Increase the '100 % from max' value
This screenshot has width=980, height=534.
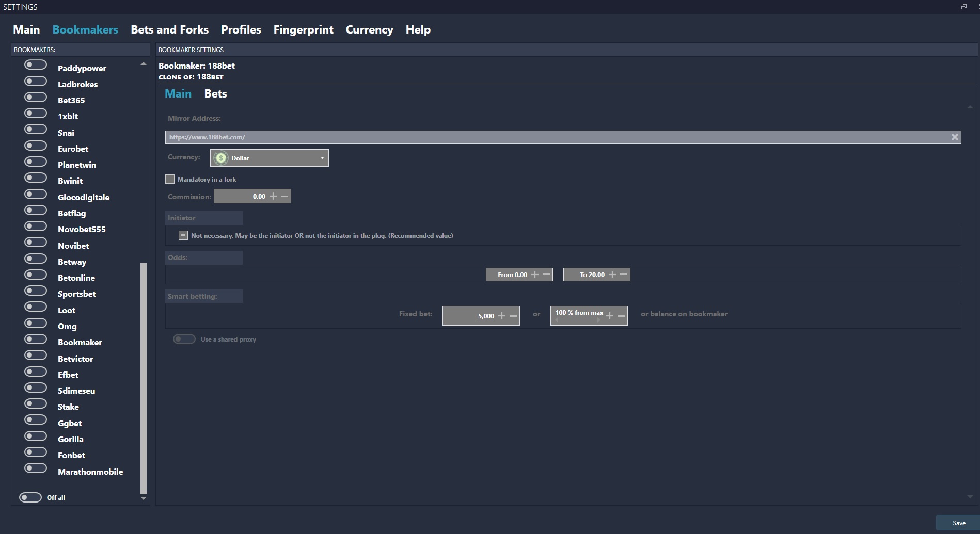pos(610,316)
